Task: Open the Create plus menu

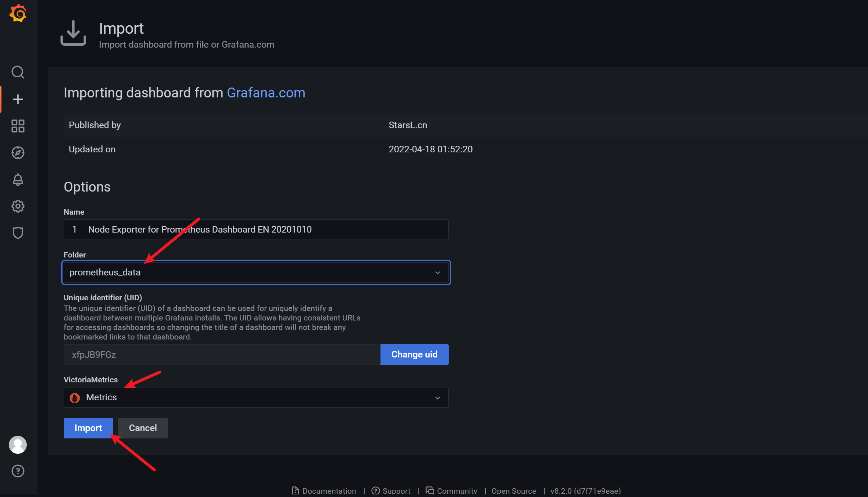Action: [18, 99]
